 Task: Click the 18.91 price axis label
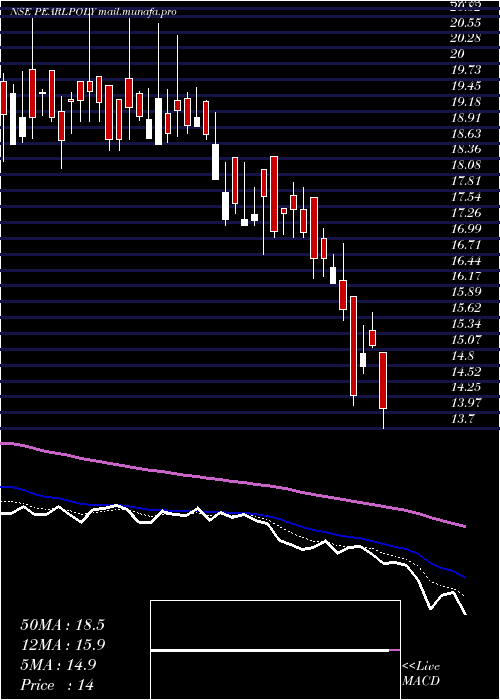coord(467,117)
